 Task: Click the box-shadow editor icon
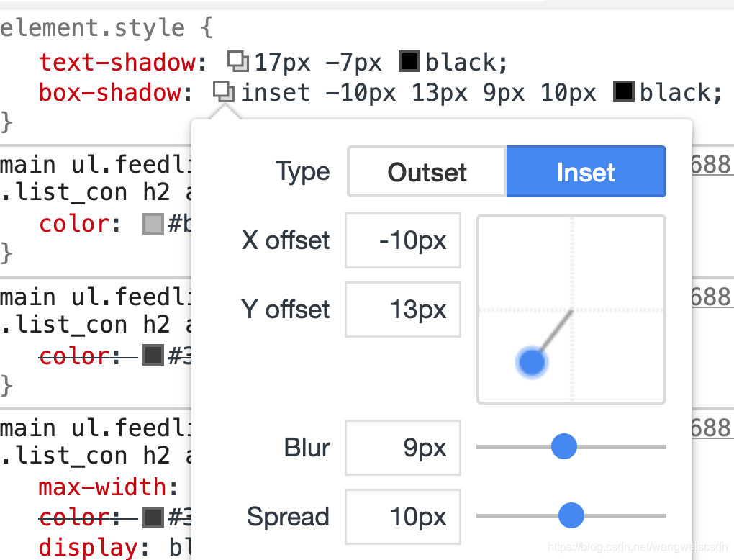223,91
